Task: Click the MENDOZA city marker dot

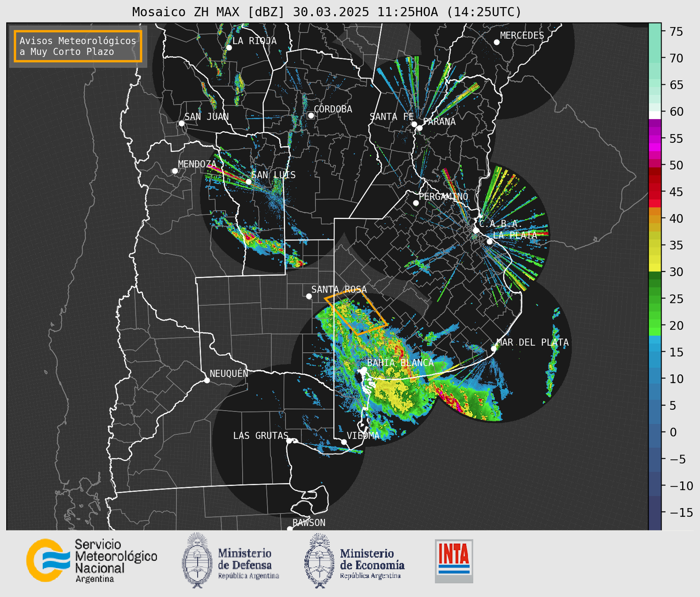Action: pos(175,171)
